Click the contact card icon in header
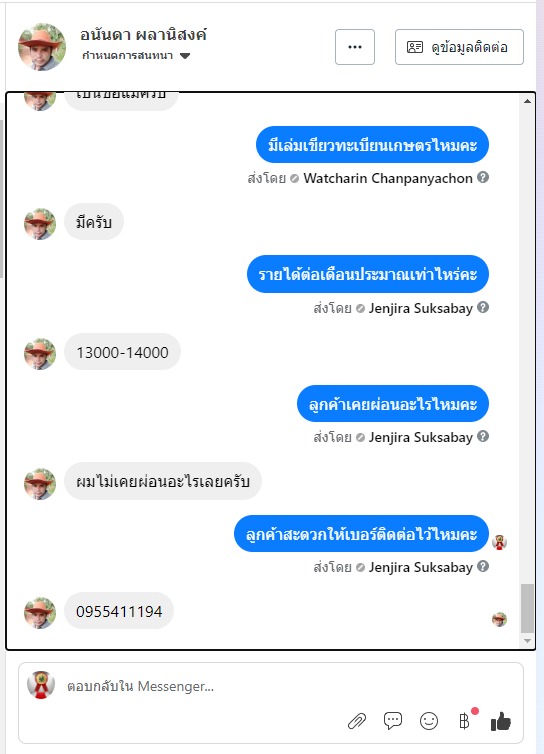 point(415,47)
